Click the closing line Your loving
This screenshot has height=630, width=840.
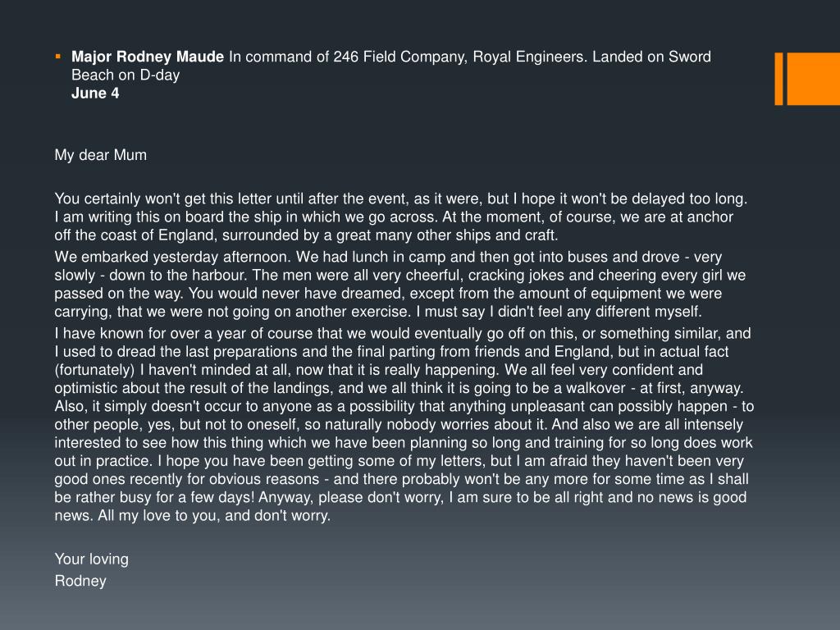(x=92, y=559)
